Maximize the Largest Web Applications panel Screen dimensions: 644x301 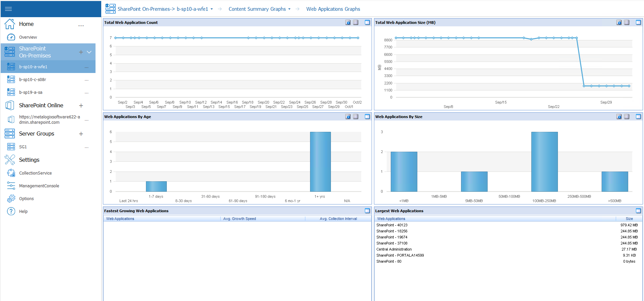coord(638,211)
